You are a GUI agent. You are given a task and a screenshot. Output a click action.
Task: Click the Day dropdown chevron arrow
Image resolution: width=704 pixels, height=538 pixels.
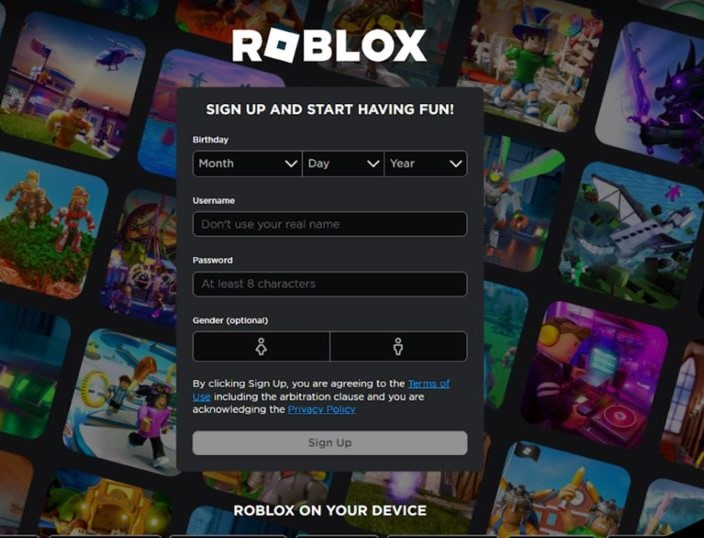click(373, 164)
